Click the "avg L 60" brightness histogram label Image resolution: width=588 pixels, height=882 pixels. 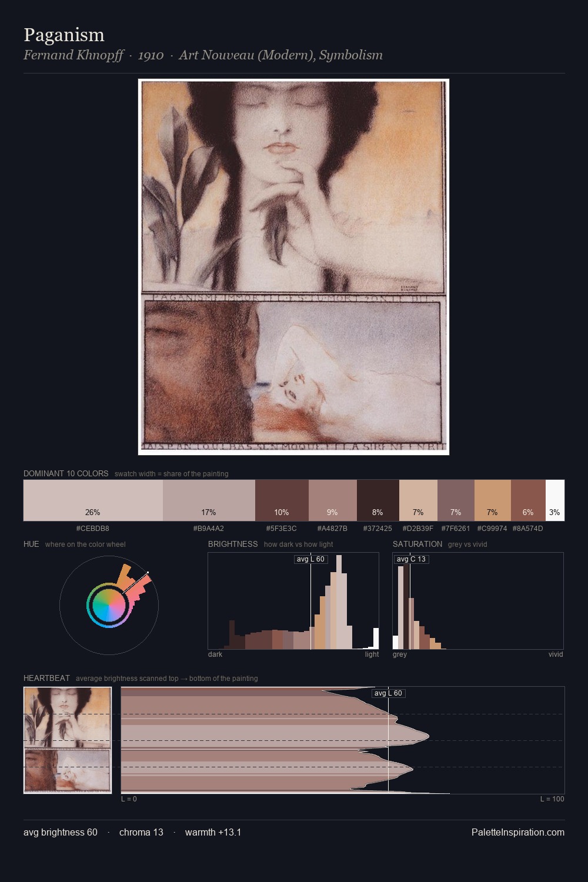[x=310, y=559]
